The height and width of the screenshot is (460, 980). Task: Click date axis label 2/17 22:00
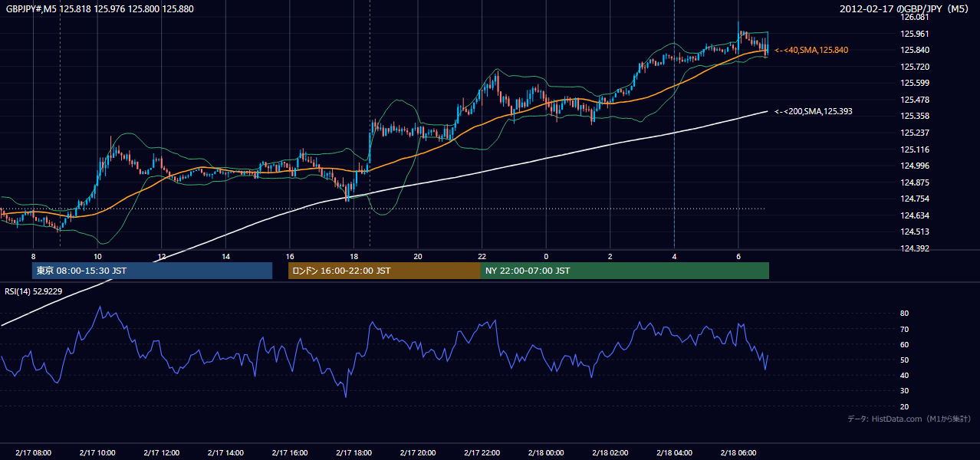click(482, 453)
